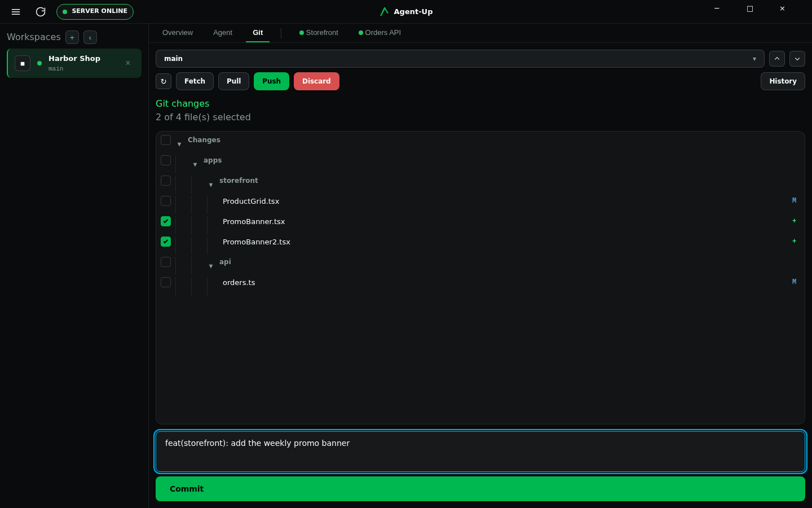The height and width of the screenshot is (508, 812).
Task: Click the Pull button
Action: click(233, 81)
